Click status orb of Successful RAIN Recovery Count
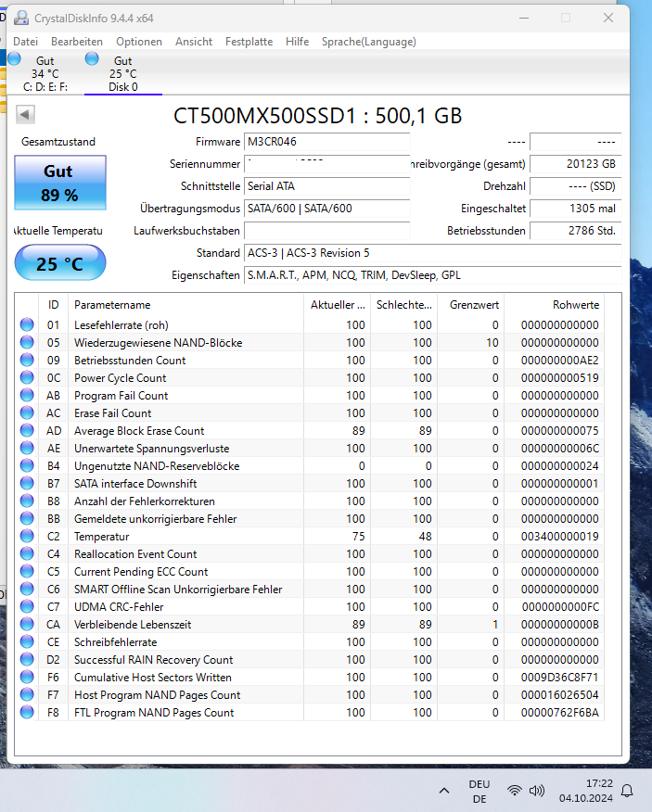This screenshot has height=812, width=652. (x=27, y=659)
